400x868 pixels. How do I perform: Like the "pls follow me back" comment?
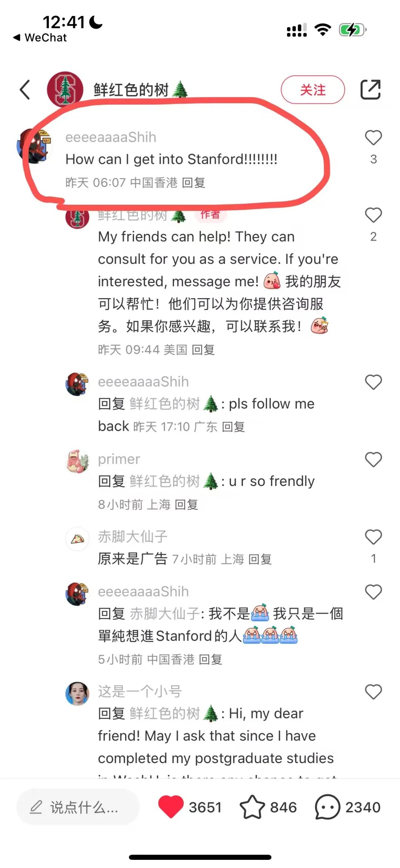click(373, 382)
